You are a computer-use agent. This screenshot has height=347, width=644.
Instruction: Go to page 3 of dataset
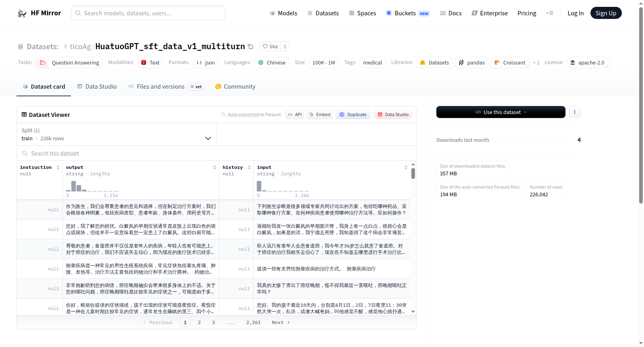click(213, 322)
